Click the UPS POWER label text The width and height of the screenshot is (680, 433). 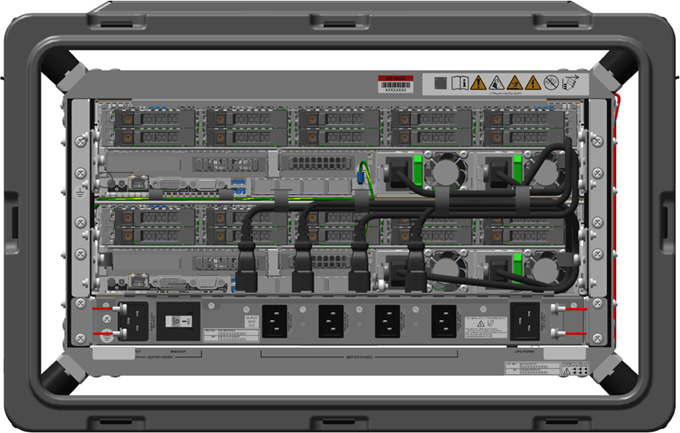[x=525, y=351]
